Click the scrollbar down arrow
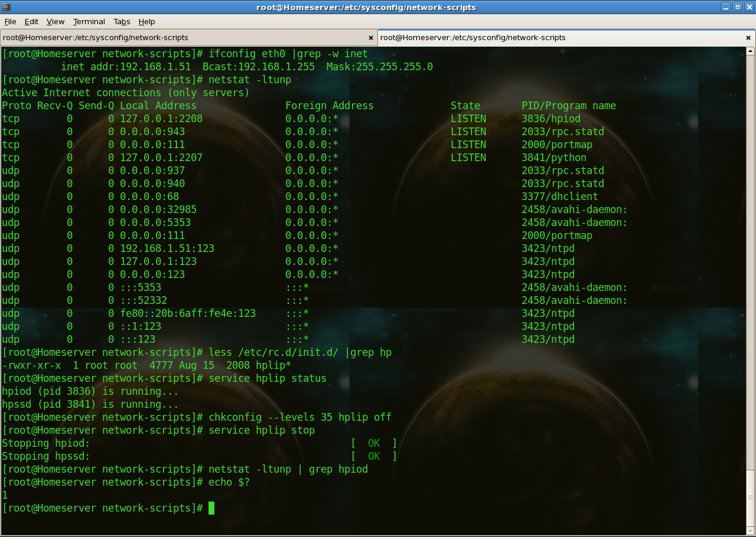This screenshot has width=756, height=537. (x=750, y=529)
